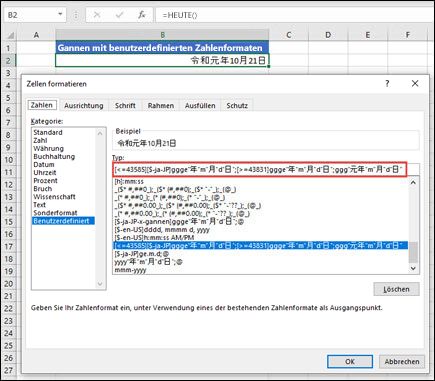This screenshot has width=435, height=381.
Task: Click format list scroll down arrow
Action: point(413,268)
